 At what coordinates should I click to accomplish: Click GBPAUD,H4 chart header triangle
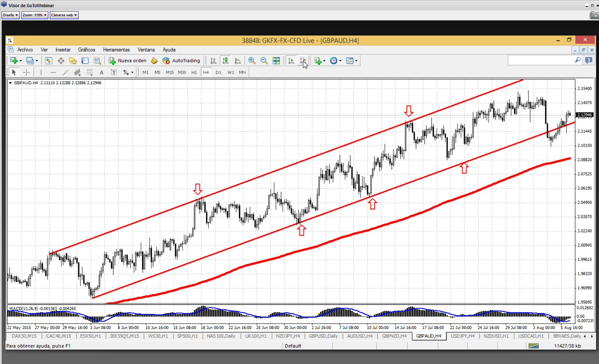pos(10,83)
